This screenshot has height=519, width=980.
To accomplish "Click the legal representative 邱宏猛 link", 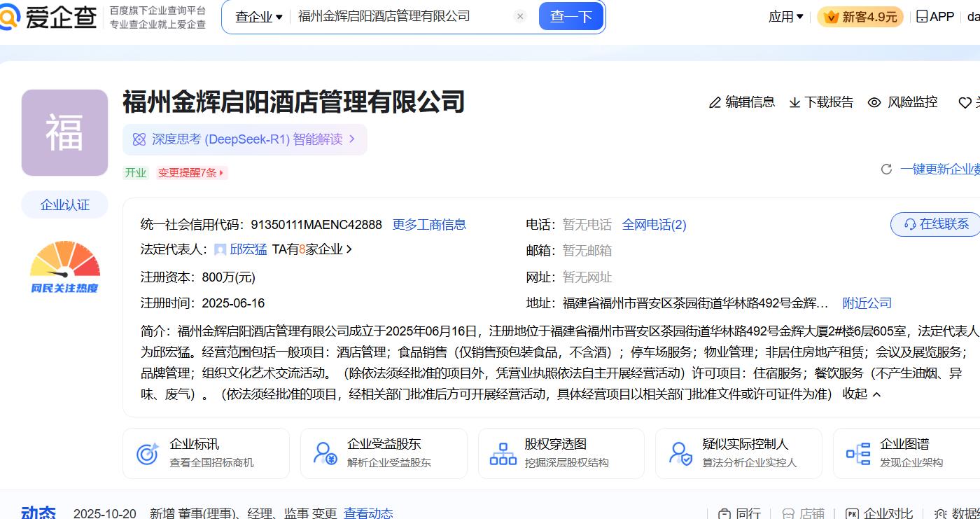I will (x=248, y=249).
